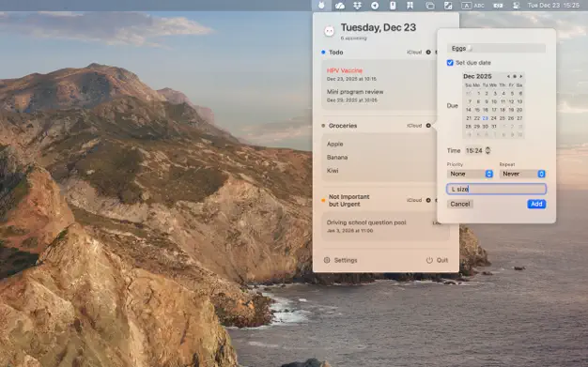The width and height of the screenshot is (588, 367).
Task: Select highlighted date 23 in calendar
Action: point(486,118)
